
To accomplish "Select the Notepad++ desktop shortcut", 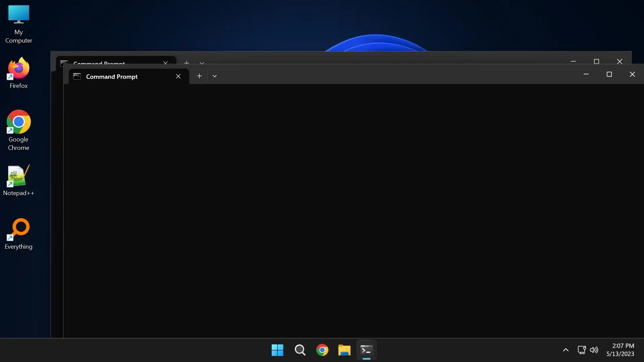I will (x=18, y=180).
